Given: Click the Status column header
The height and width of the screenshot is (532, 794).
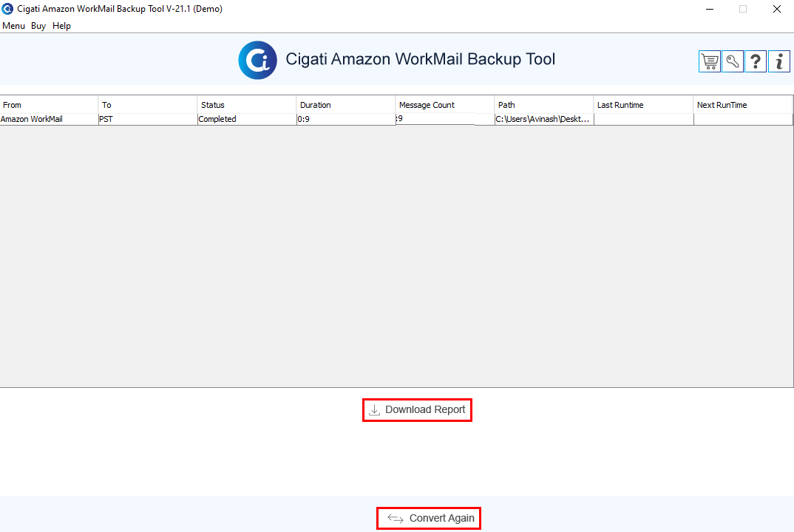Looking at the screenshot, I should coord(247,105).
